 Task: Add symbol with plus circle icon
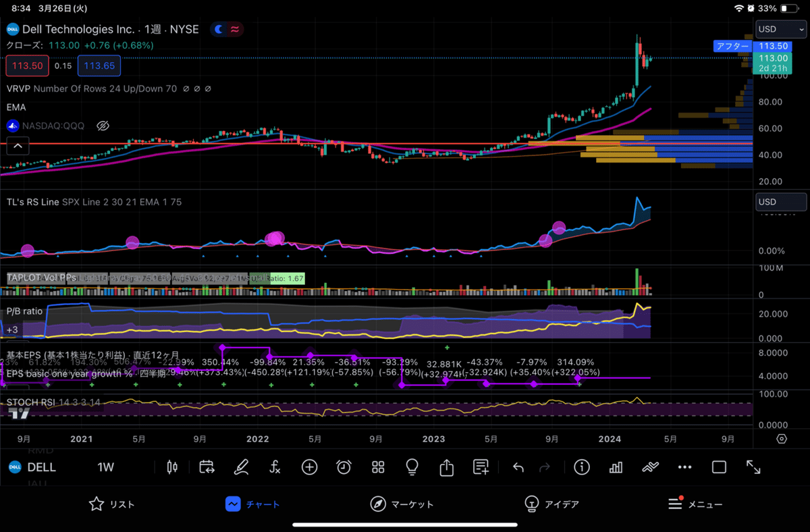point(309,467)
